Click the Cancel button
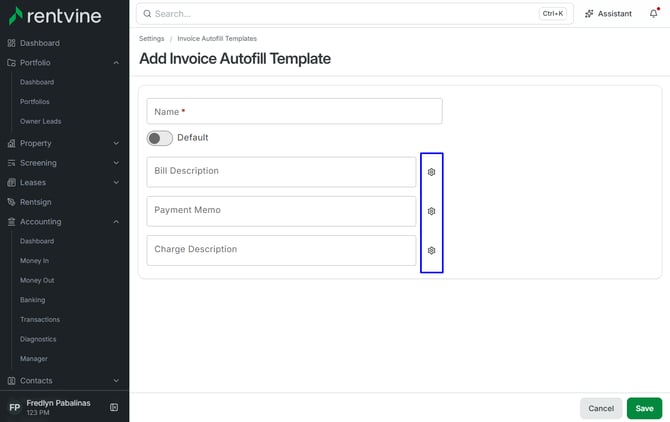Screen dimensions: 670x422 tap(601, 408)
